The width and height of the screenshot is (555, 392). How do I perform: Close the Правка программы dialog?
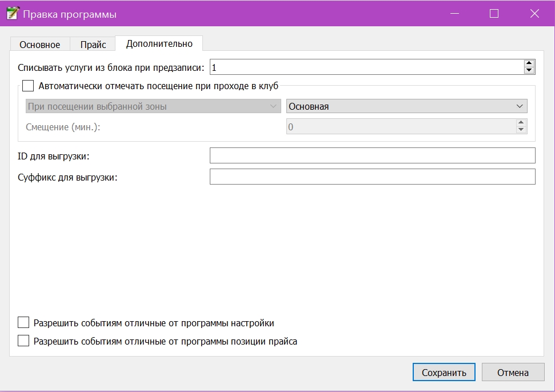point(534,14)
